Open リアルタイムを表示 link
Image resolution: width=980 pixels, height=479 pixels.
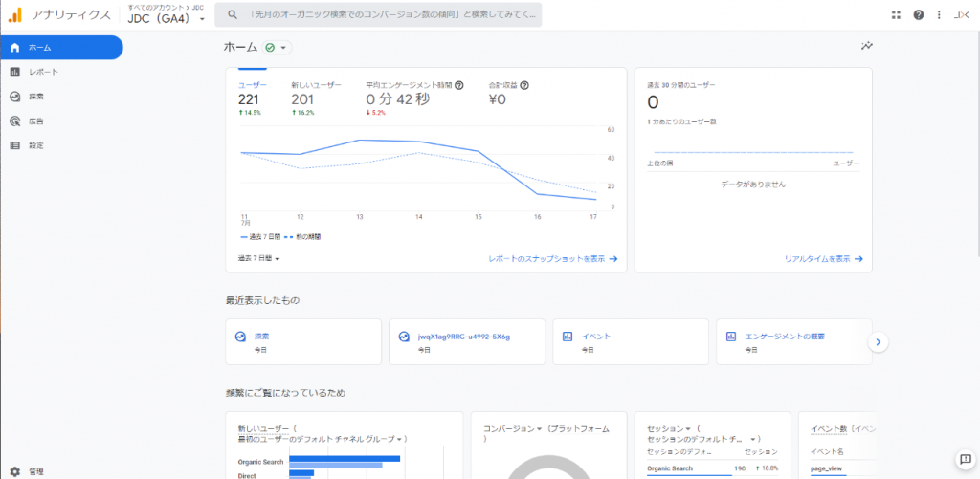pos(823,258)
